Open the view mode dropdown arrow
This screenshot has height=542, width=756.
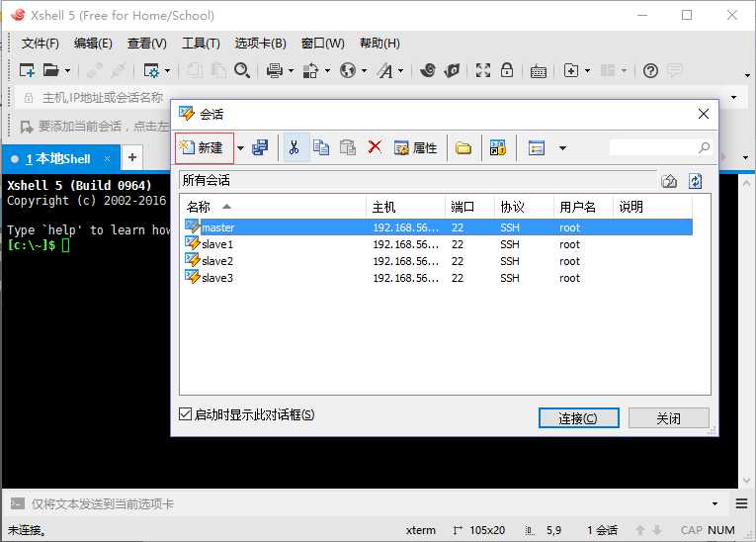[x=562, y=148]
